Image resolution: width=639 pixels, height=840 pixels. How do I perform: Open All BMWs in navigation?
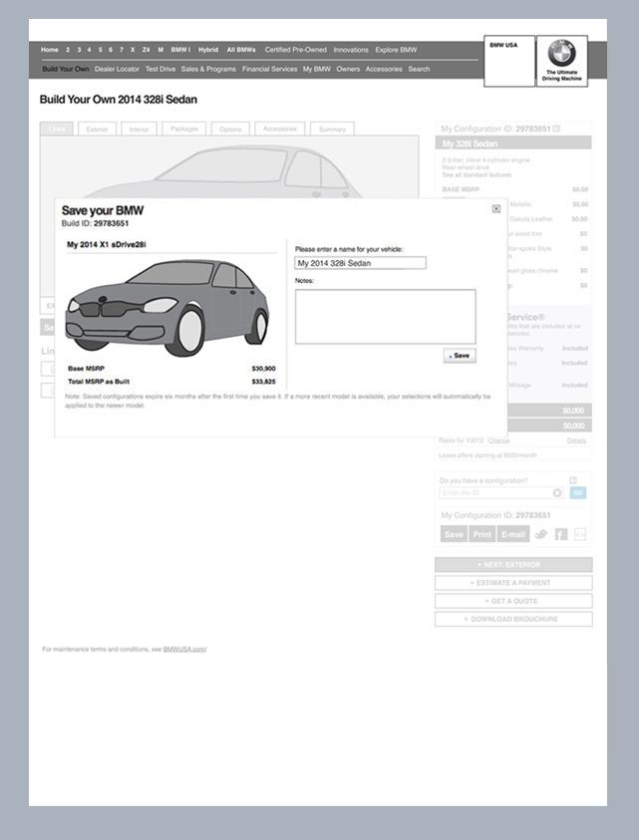click(241, 50)
